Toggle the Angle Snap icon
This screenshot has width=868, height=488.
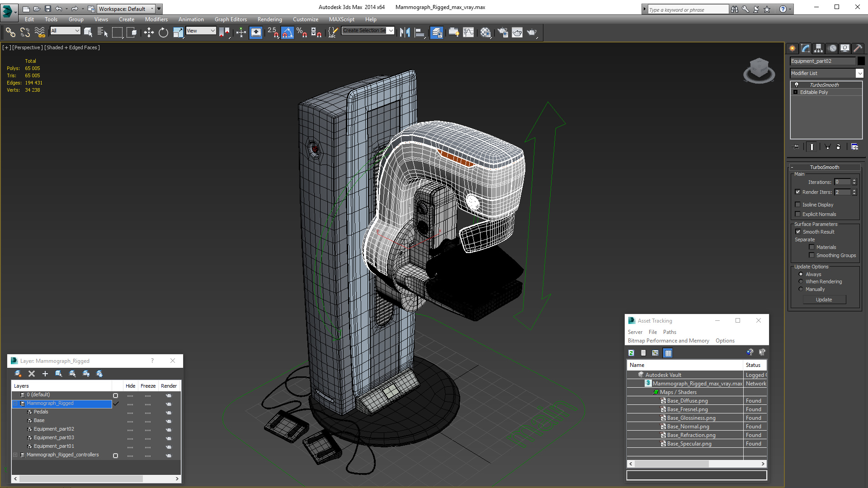pyautogui.click(x=288, y=32)
